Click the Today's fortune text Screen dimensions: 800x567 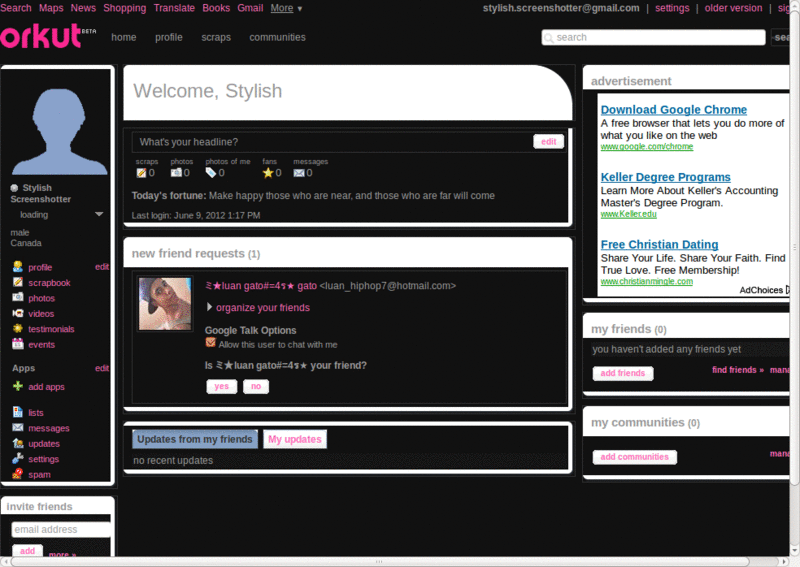(x=313, y=195)
